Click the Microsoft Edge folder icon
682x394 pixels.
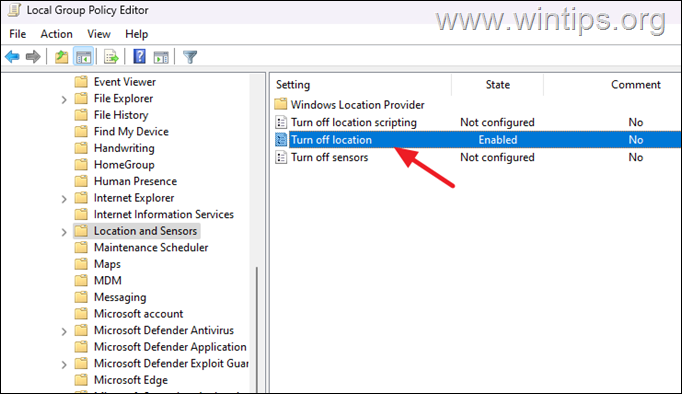(81, 380)
